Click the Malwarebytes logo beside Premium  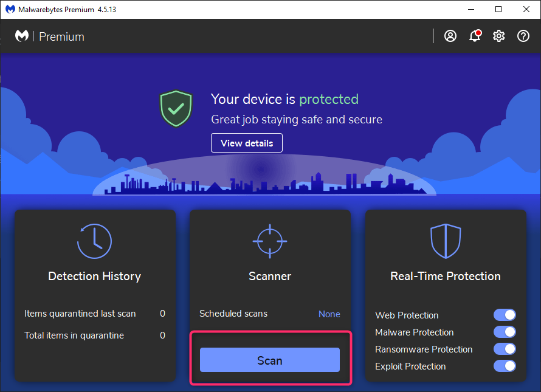pos(22,36)
